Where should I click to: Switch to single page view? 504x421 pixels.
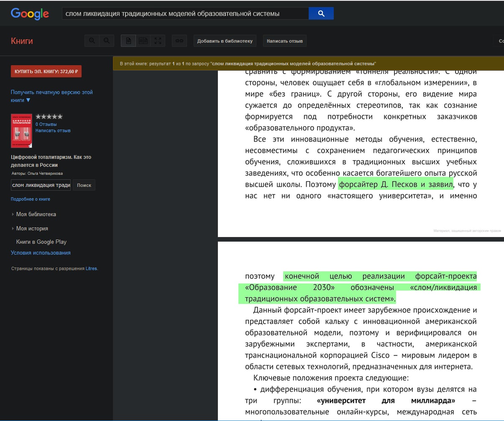[x=128, y=41]
